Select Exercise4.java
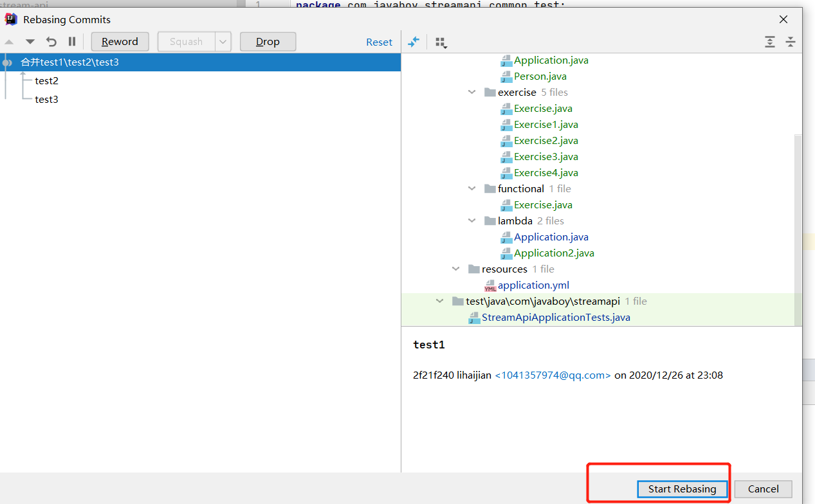 pyautogui.click(x=546, y=172)
